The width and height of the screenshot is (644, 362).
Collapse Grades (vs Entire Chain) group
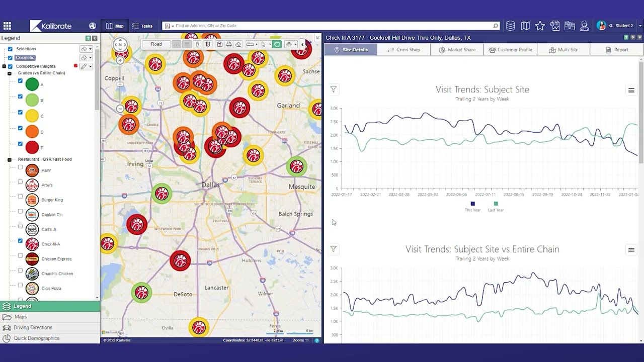point(9,73)
